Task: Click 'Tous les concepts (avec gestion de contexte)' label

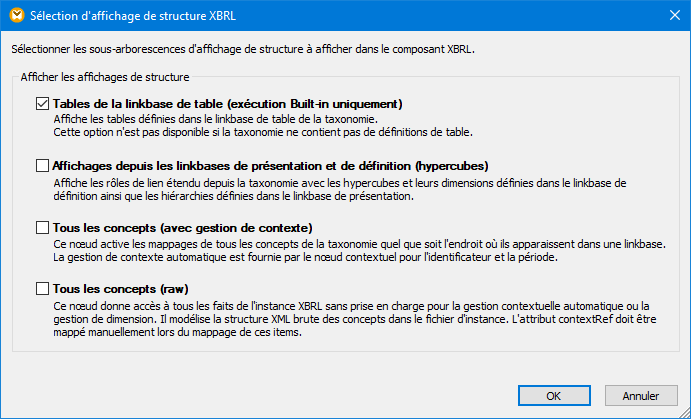Action: 183,227
